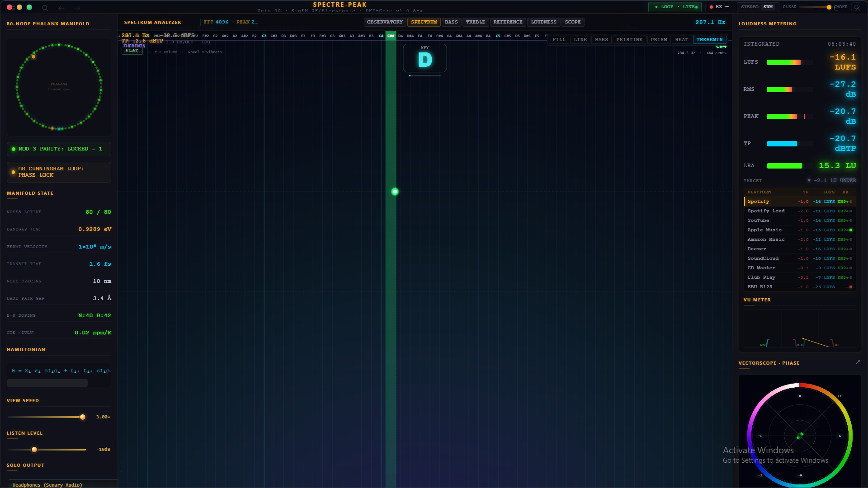868x488 pixels.
Task: Select PRISM display style
Action: [x=659, y=40]
